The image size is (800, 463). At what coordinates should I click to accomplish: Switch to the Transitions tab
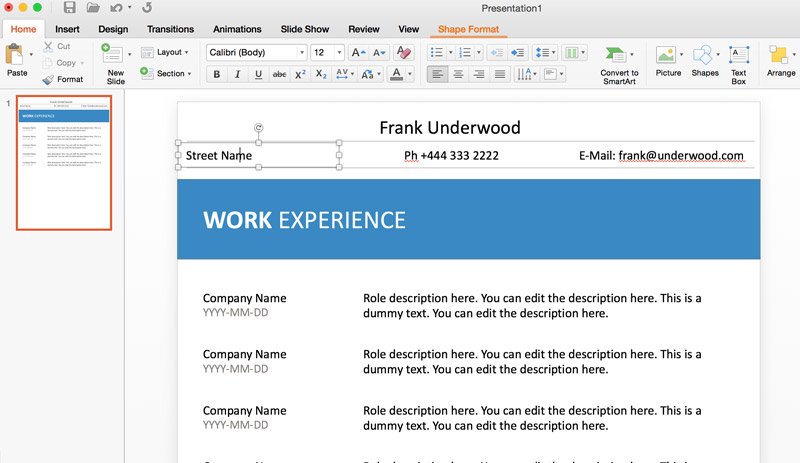tap(170, 29)
